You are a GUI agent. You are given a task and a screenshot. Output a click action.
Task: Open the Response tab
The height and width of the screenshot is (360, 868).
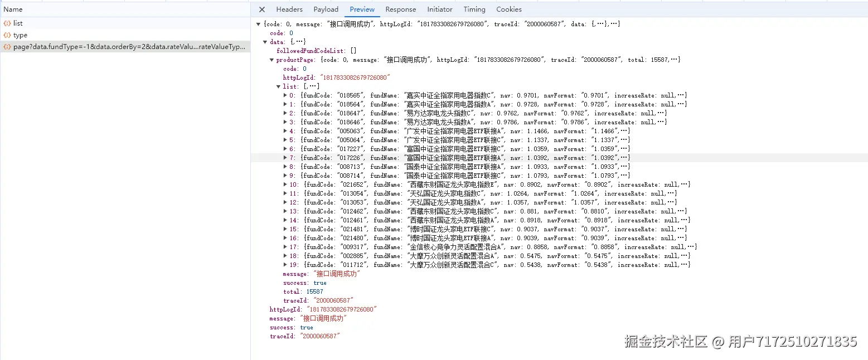401,9
